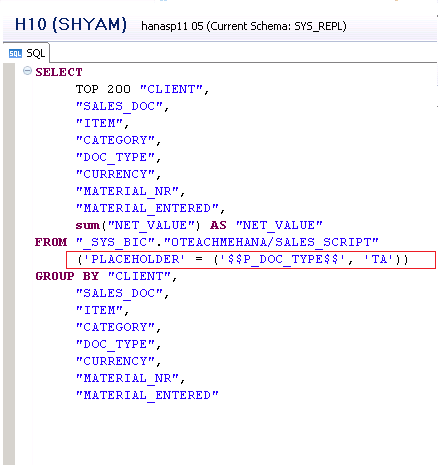Click "CATEGORY" in the GROUP BY list
438x465 pixels.
[115, 327]
